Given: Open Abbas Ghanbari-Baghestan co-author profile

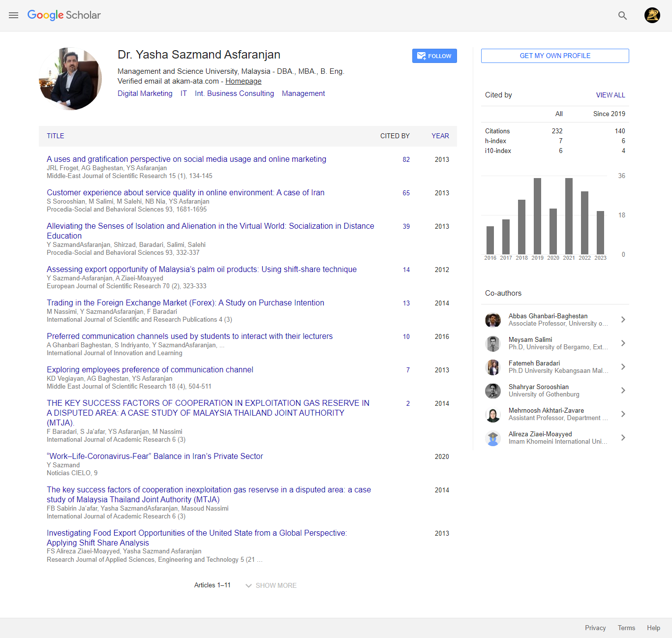Looking at the screenshot, I should coord(548,316).
